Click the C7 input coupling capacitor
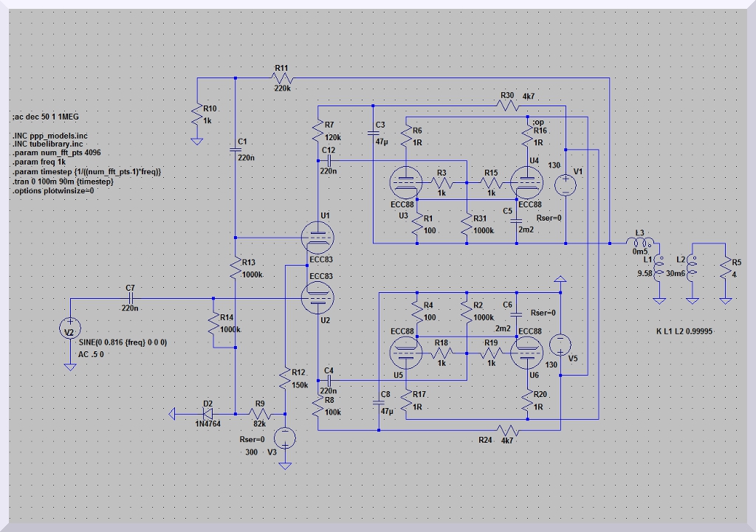This screenshot has height=532, width=756. [x=130, y=298]
